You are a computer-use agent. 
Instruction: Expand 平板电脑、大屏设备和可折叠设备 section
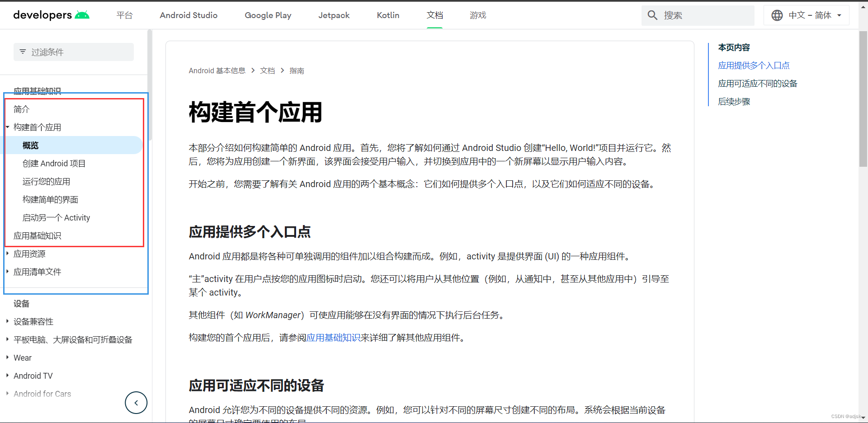pyautogui.click(x=8, y=339)
